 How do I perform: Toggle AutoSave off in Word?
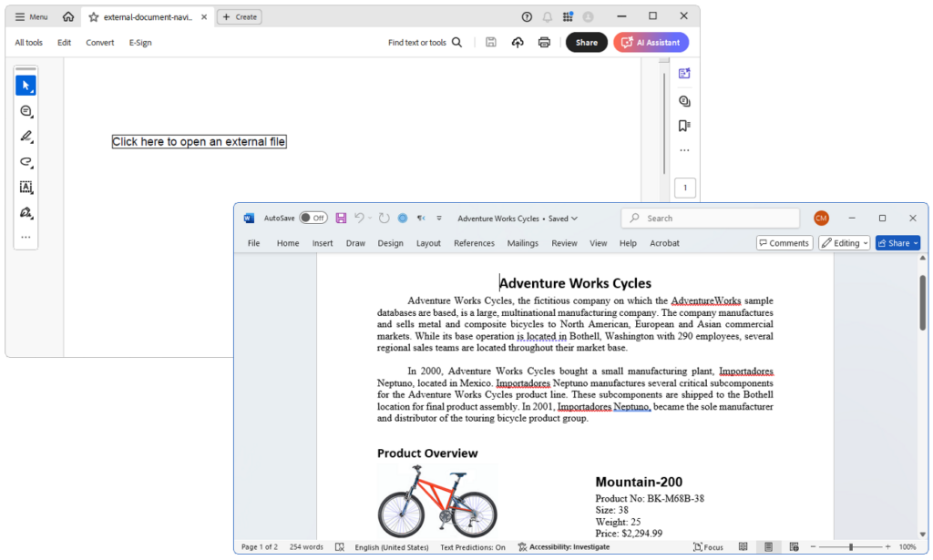coord(313,218)
